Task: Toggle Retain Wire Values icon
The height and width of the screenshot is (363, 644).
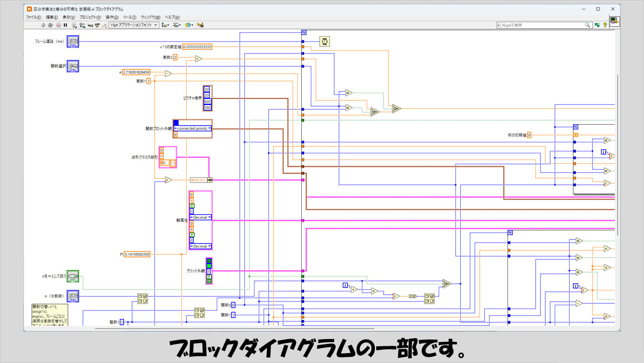Action: point(82,25)
